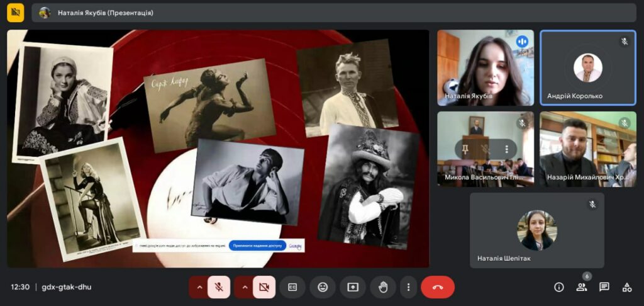Pin the Микола Васильович tile
This screenshot has width=644, height=306.
tap(465, 149)
